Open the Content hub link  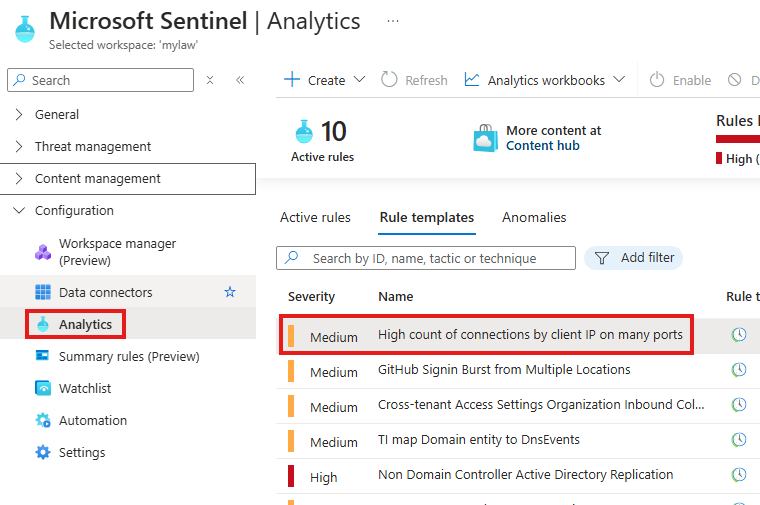pyautogui.click(x=543, y=146)
